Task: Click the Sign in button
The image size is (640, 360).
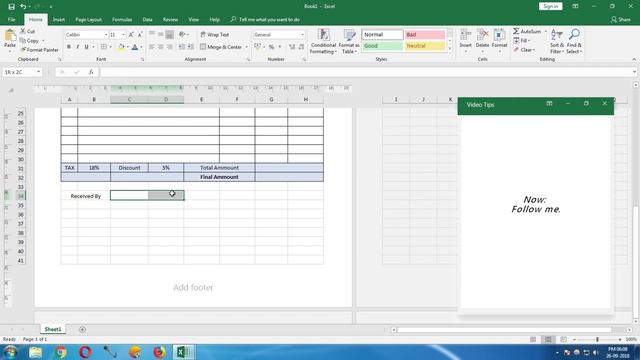Action: tap(551, 7)
